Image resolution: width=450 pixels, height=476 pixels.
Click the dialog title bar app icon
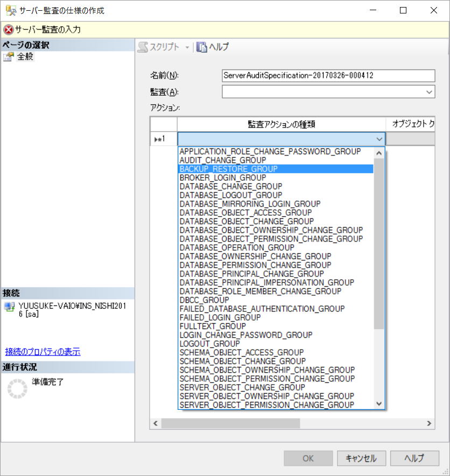(x=11, y=10)
